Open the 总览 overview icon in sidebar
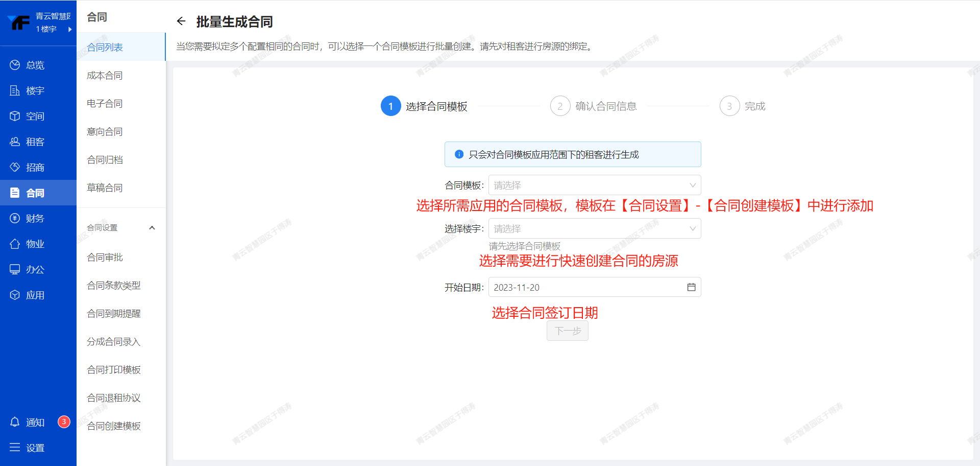 [15, 65]
